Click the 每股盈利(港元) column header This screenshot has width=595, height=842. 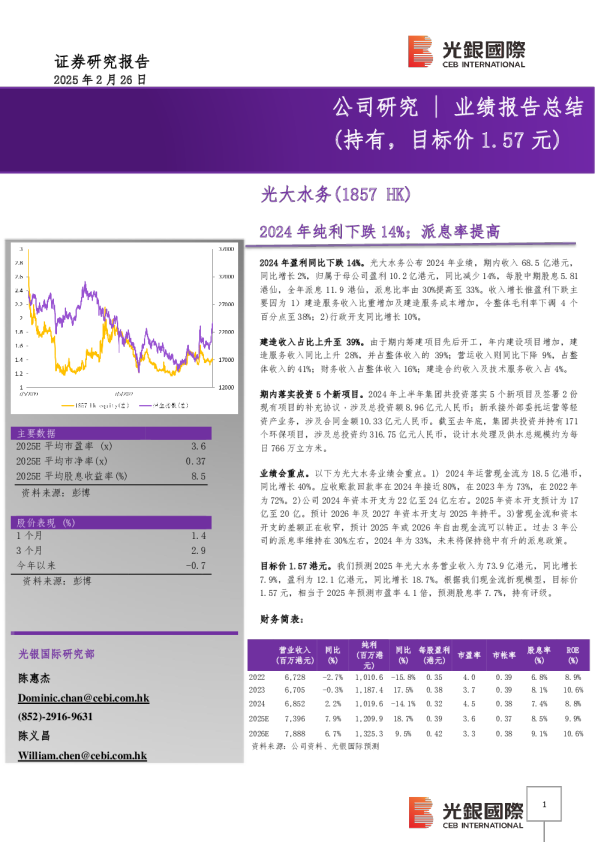434,655
